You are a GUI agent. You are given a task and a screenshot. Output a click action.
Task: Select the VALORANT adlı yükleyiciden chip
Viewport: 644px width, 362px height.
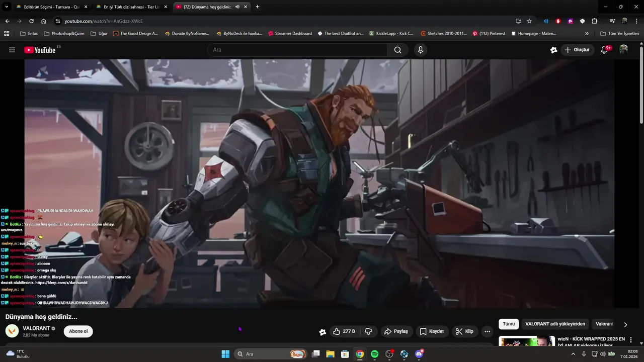555,324
